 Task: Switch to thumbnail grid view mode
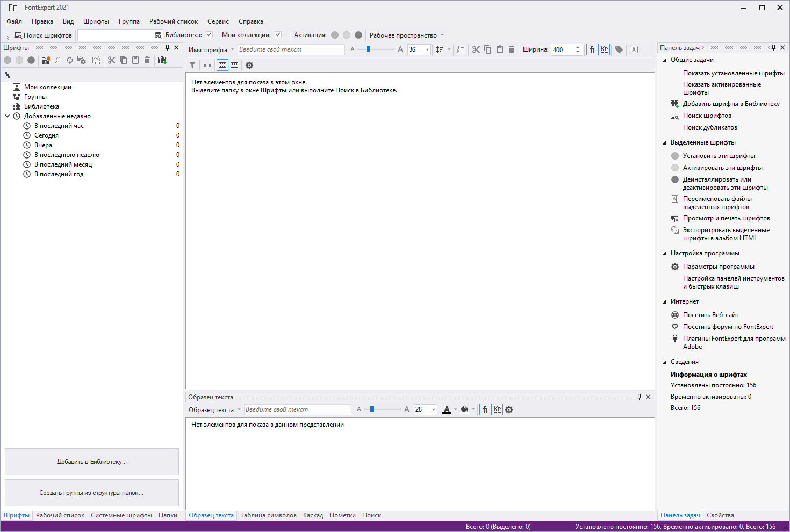222,65
